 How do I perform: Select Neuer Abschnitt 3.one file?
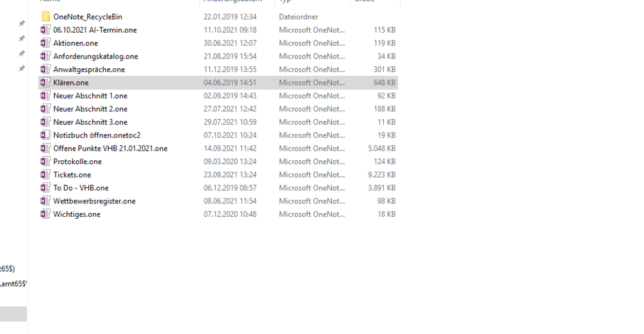click(x=90, y=122)
